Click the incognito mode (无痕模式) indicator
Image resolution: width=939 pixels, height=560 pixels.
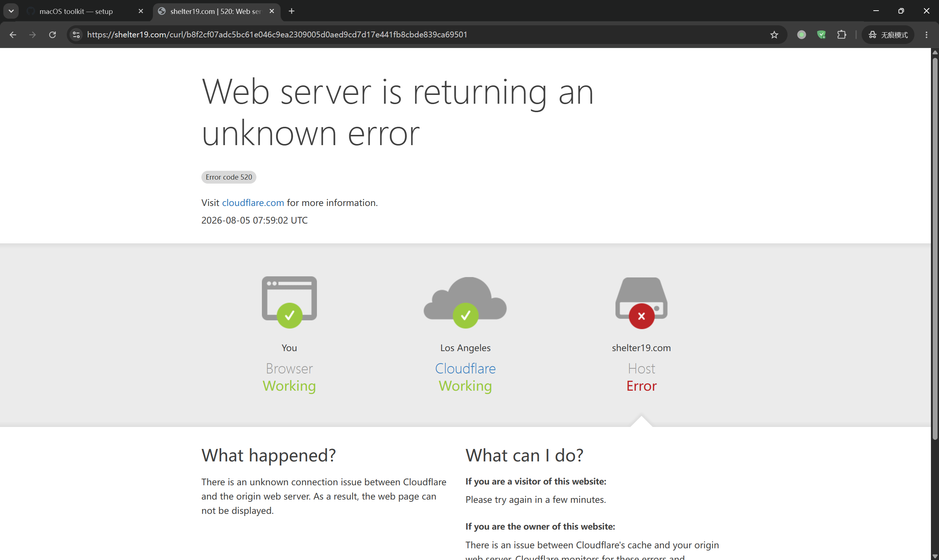click(x=888, y=35)
